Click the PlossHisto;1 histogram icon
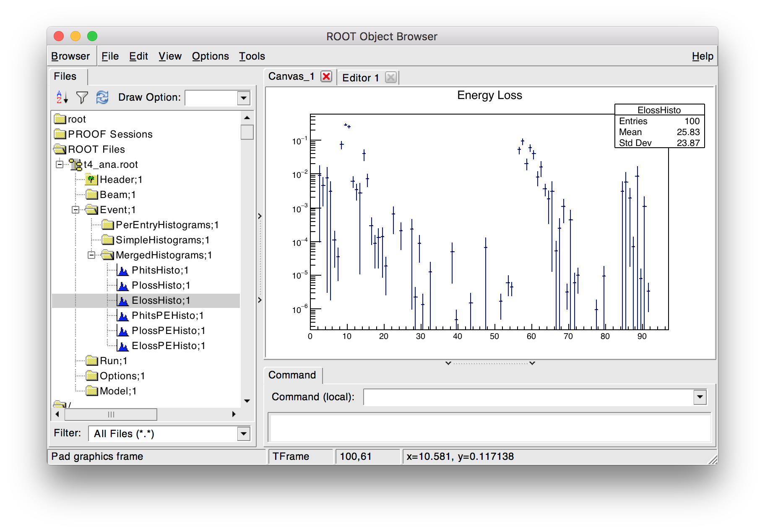 [x=123, y=286]
